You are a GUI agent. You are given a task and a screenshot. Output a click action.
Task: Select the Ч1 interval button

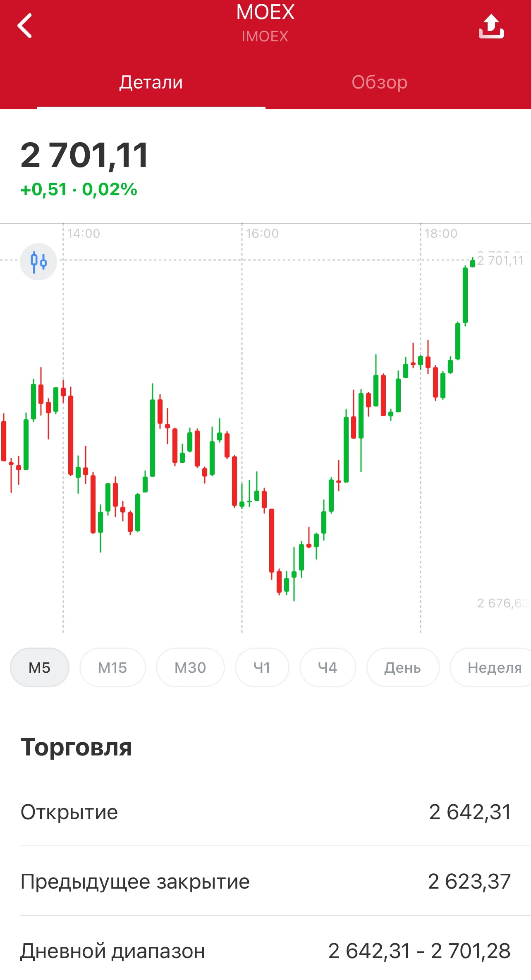coord(262,667)
